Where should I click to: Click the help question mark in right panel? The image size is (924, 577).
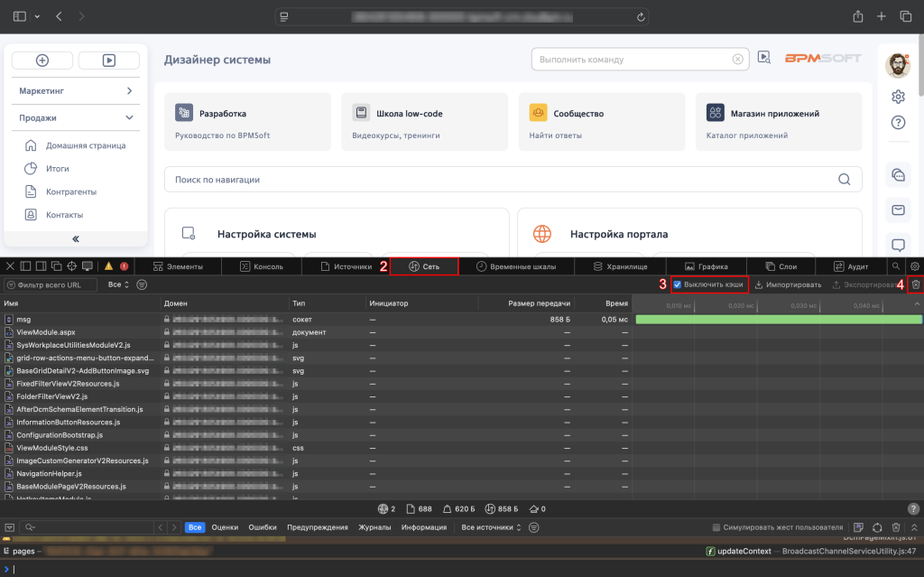(898, 123)
